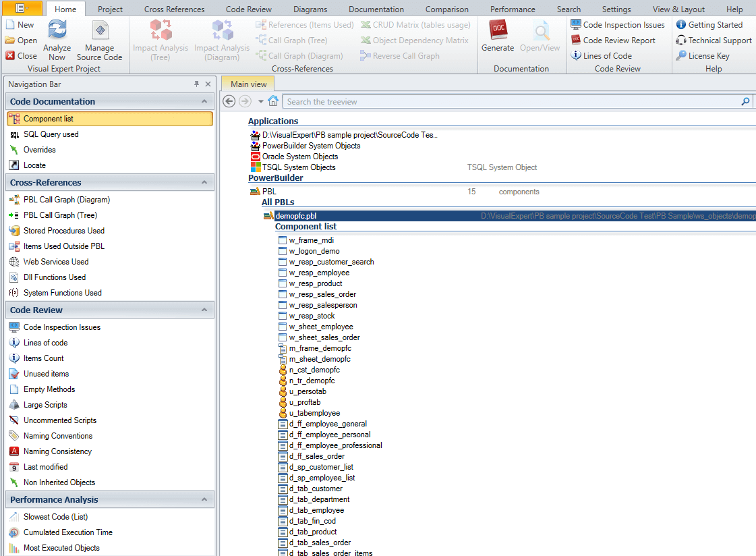The image size is (756, 556).
Task: Switch to the Cross References tab
Action: pyautogui.click(x=174, y=9)
